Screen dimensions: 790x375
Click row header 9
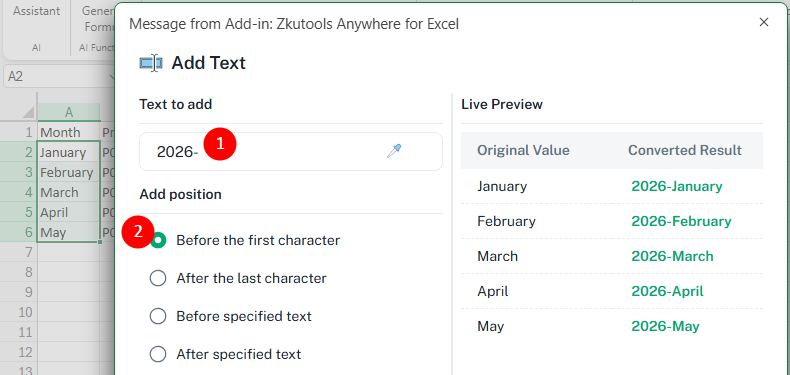(x=19, y=292)
